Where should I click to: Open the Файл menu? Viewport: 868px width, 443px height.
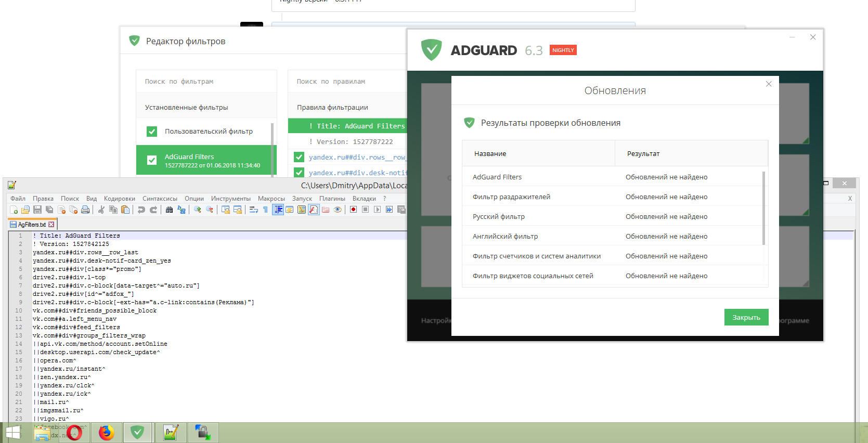click(x=18, y=199)
